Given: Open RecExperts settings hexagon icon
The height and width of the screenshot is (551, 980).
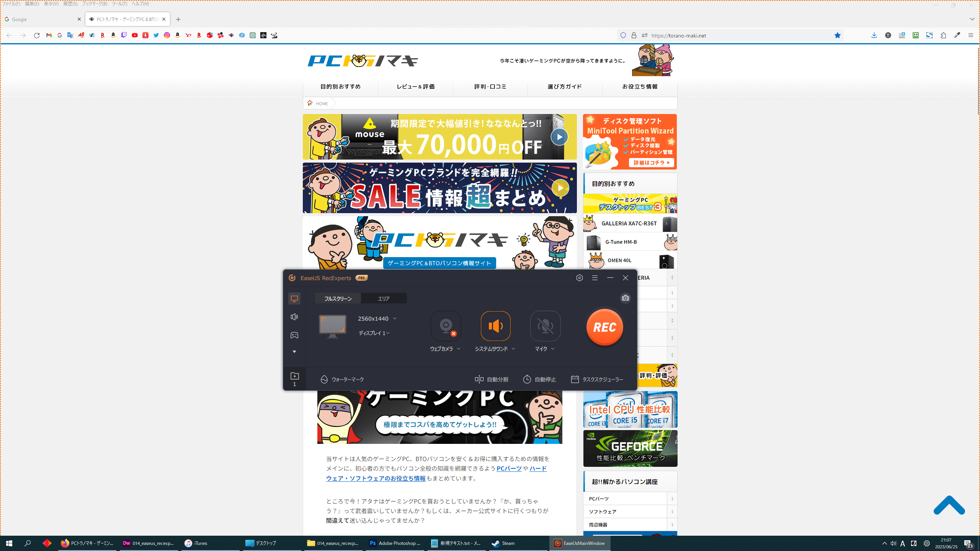Looking at the screenshot, I should click(x=579, y=278).
